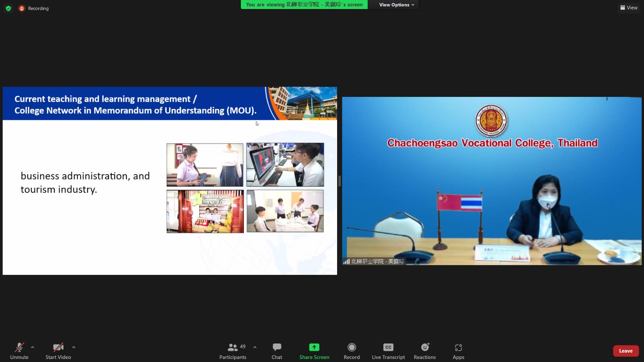Click the restaurant service training photo
This screenshot has width=644, height=362.
tap(285, 211)
